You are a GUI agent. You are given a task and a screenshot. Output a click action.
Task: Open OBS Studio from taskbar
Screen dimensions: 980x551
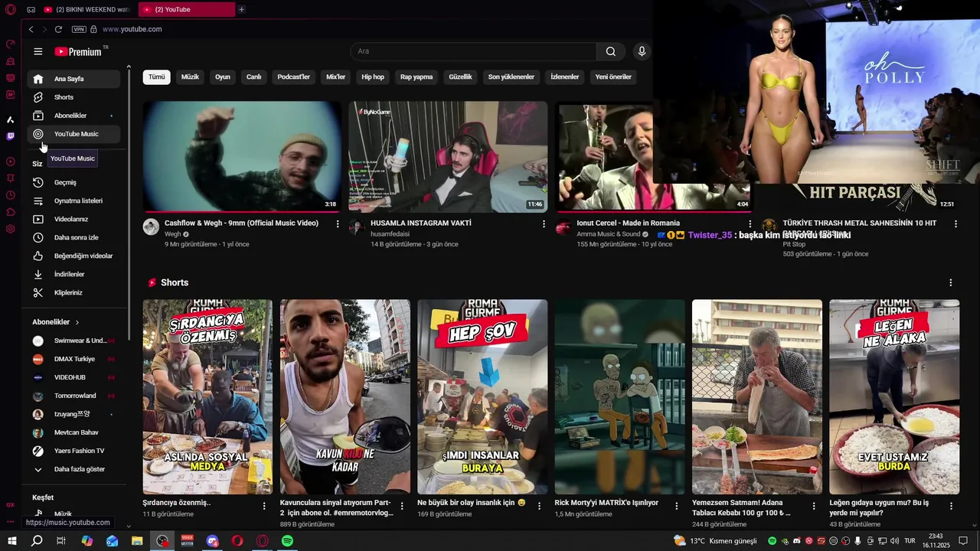click(x=162, y=541)
